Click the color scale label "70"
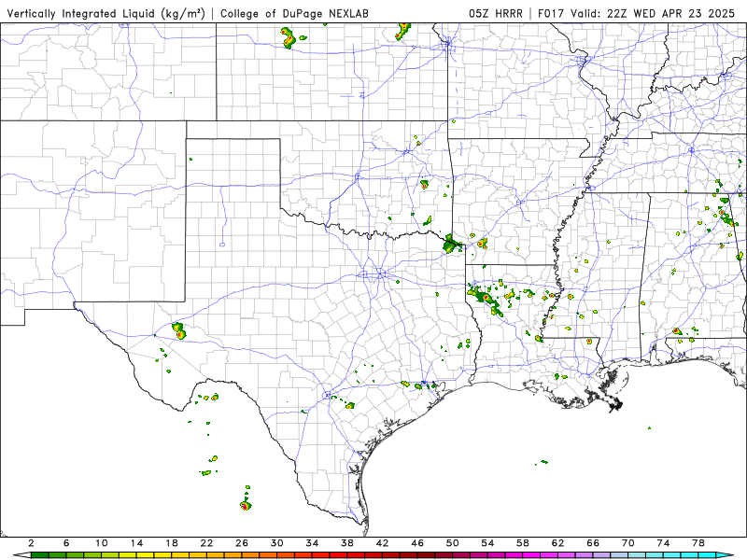747x560 pixels. 627,543
